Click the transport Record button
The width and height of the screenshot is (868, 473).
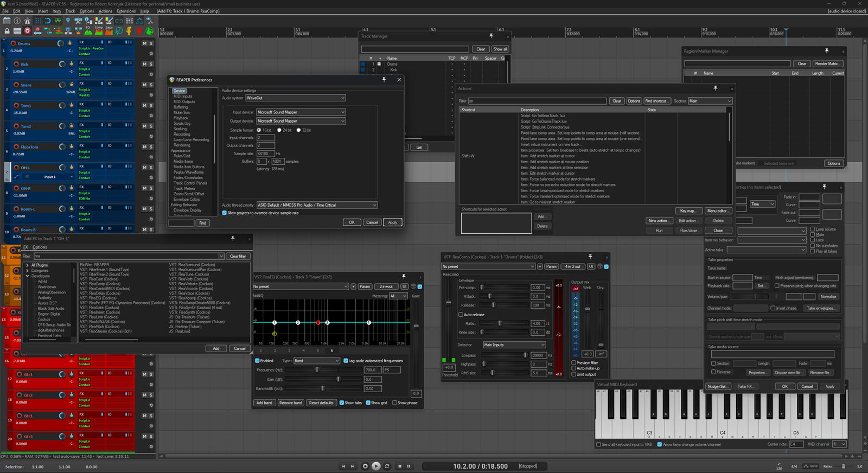[x=365, y=466]
